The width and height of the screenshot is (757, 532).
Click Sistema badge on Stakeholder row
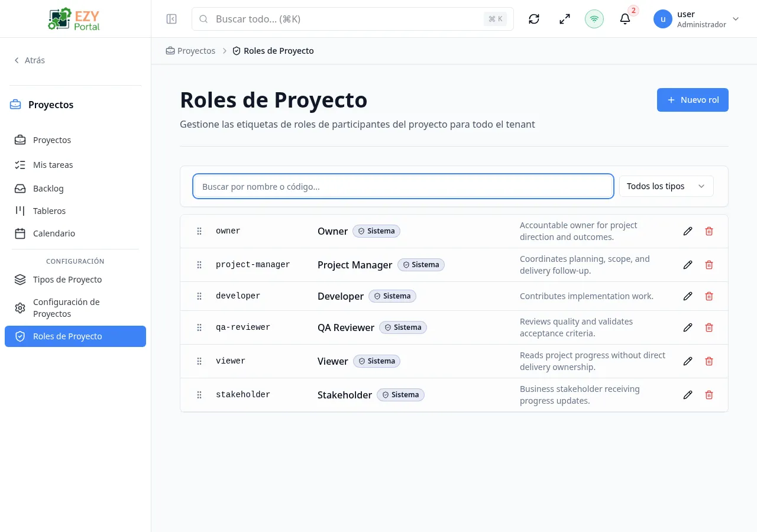[x=400, y=395]
